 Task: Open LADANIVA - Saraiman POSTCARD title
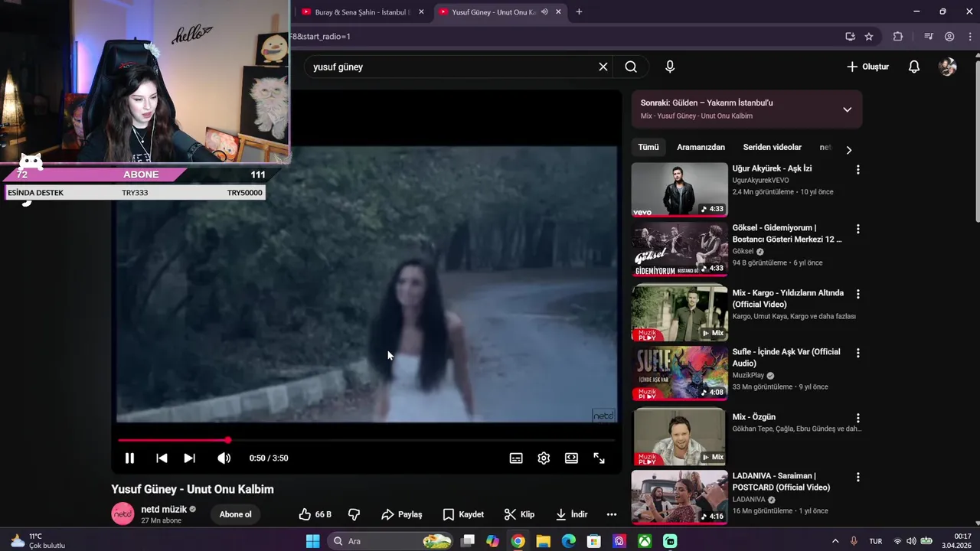(x=781, y=481)
